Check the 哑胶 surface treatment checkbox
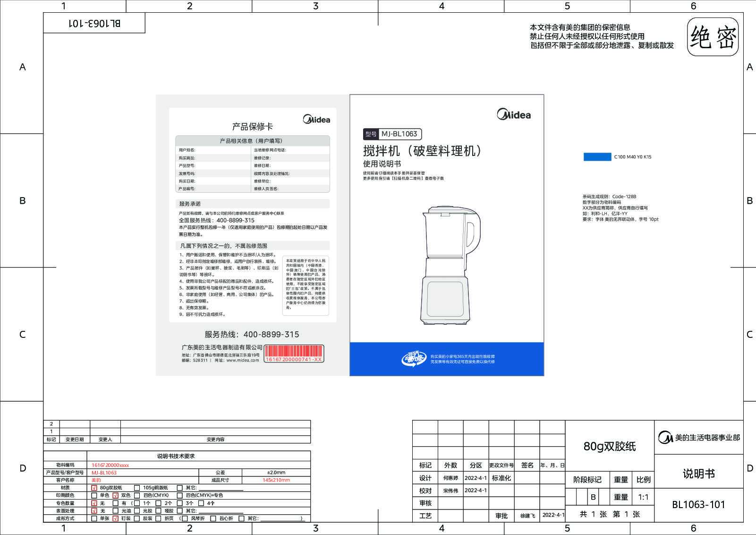Viewport: 756px width, 535px height. [158, 511]
